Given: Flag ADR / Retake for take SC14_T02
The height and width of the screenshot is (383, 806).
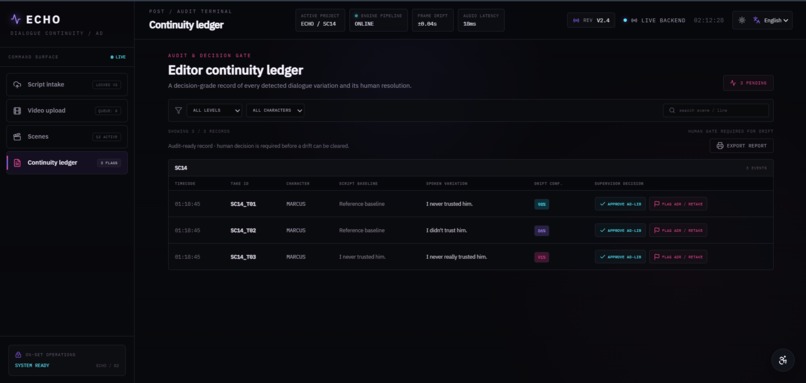Looking at the screenshot, I should pyautogui.click(x=678, y=230).
